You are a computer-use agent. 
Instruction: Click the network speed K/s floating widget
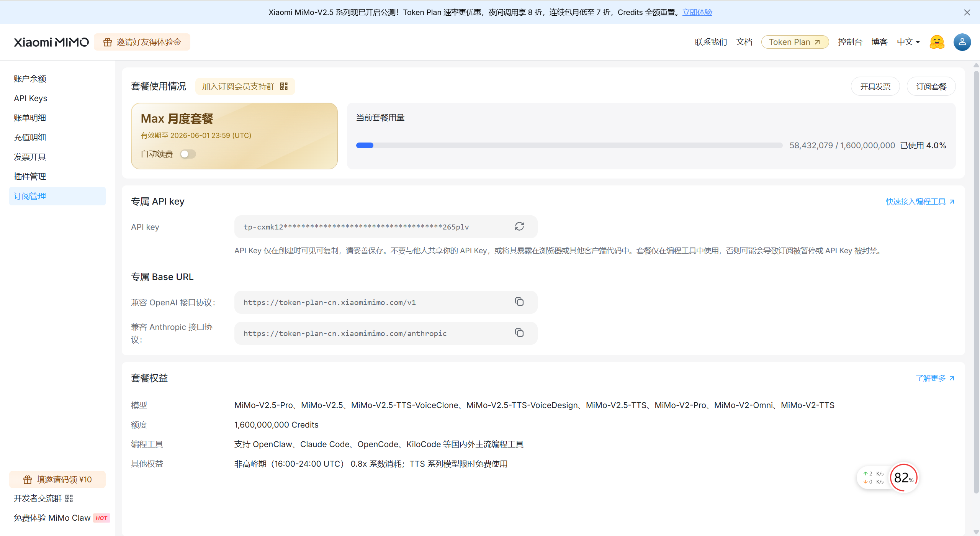[874, 478]
